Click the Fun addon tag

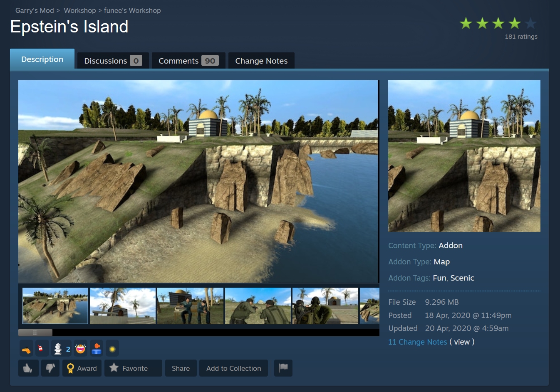tap(439, 278)
